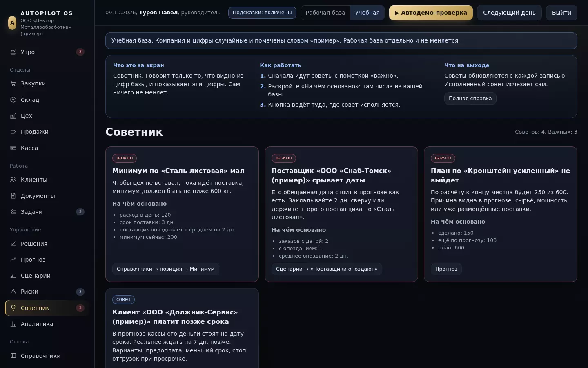Screen dimensions: 588x368
Task: Click the Задачи checklist icon
Action: 13,212
